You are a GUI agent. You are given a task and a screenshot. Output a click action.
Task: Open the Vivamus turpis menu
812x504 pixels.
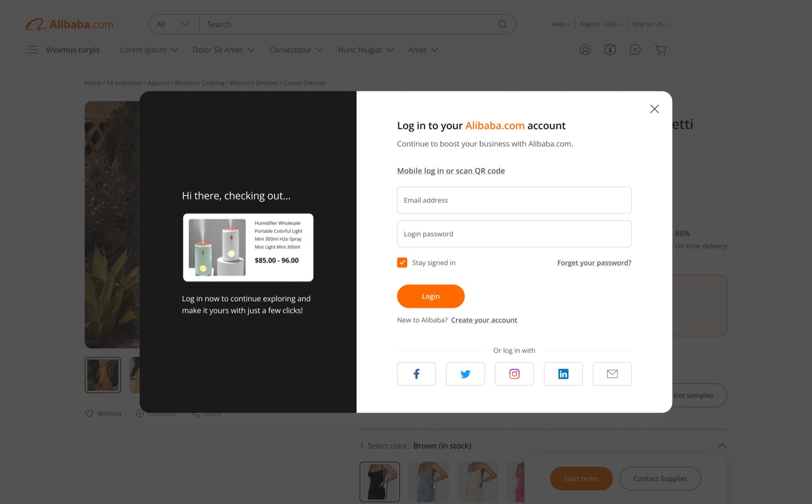[x=73, y=50]
